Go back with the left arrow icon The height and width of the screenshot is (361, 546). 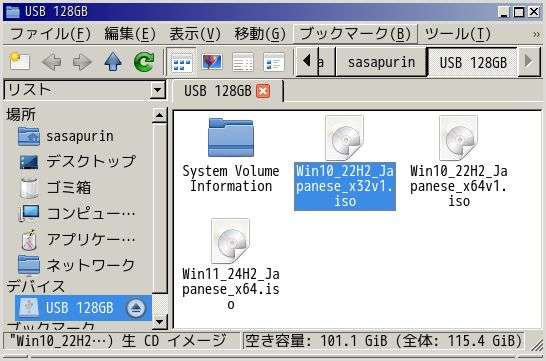coord(52,62)
